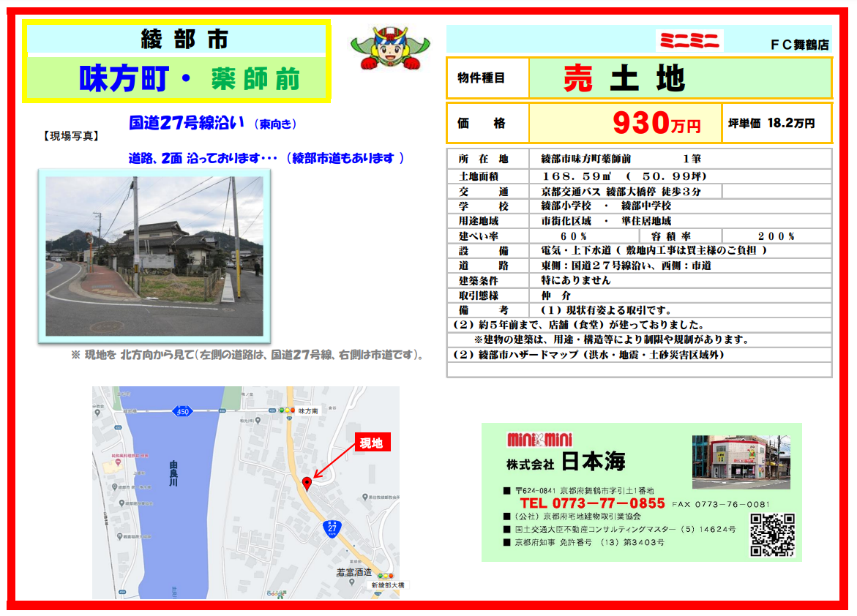The width and height of the screenshot is (857, 616).
Task: Click the mini mini logo above 株式会社
Action: pos(539,440)
